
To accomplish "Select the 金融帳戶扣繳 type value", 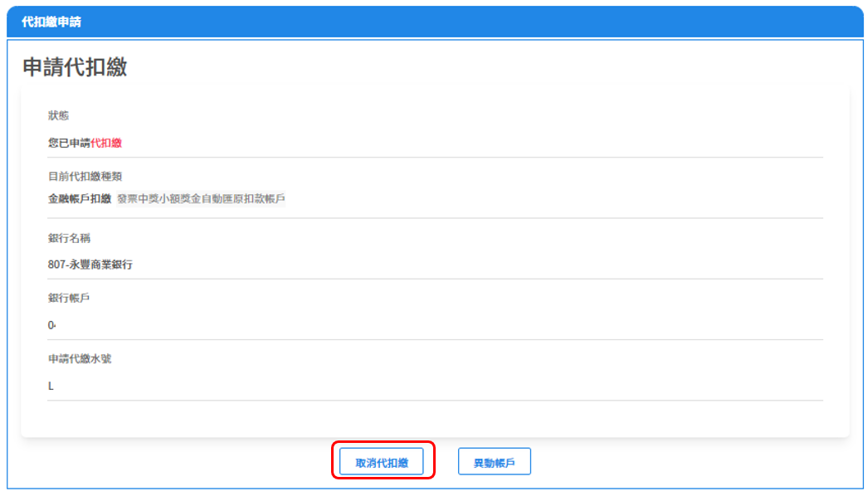I will [80, 198].
